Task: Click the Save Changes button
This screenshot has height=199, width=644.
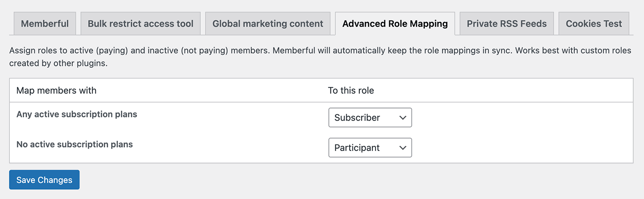Action: tap(44, 180)
